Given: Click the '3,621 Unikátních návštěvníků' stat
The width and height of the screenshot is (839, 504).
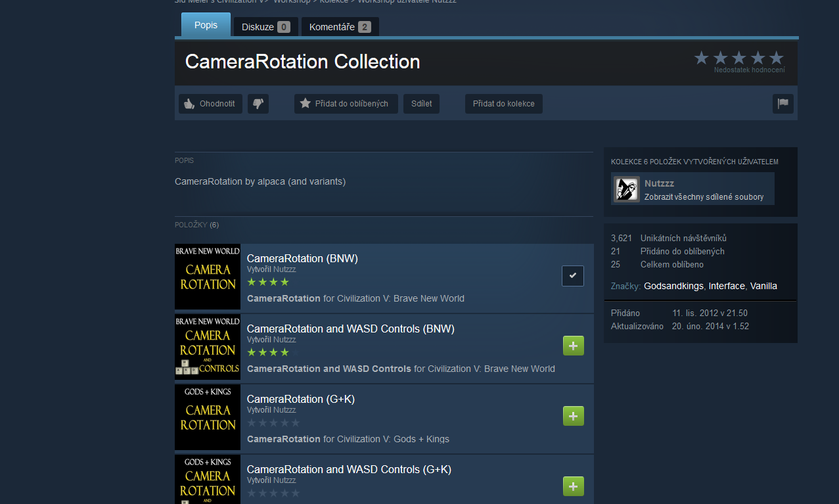Looking at the screenshot, I should tap(669, 239).
